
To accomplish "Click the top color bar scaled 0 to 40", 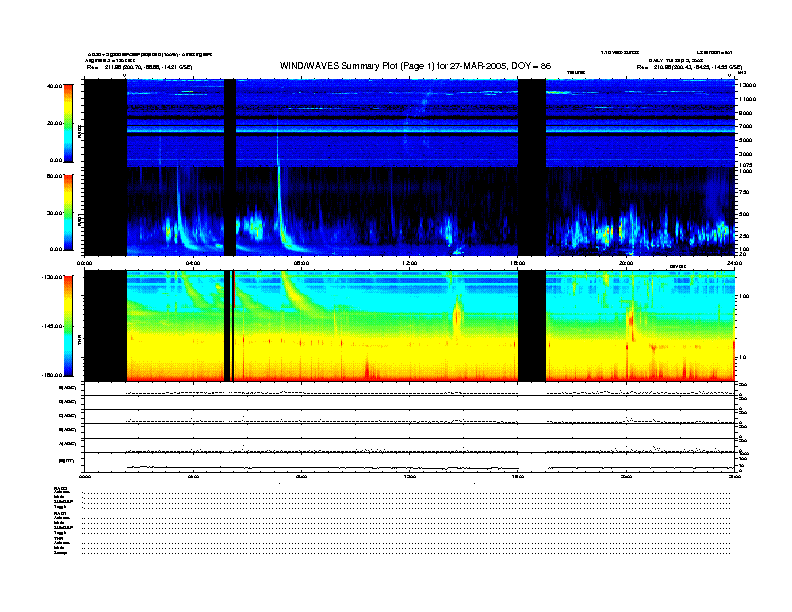I will click(68, 123).
